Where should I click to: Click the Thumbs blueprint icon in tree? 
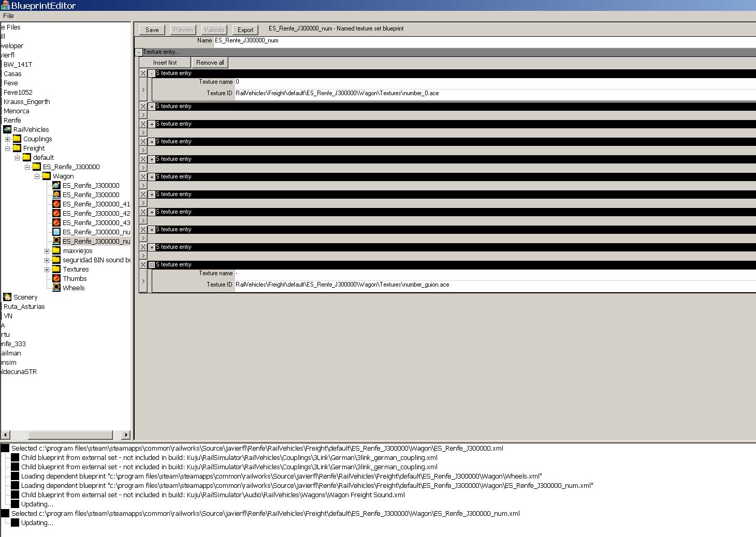[56, 278]
